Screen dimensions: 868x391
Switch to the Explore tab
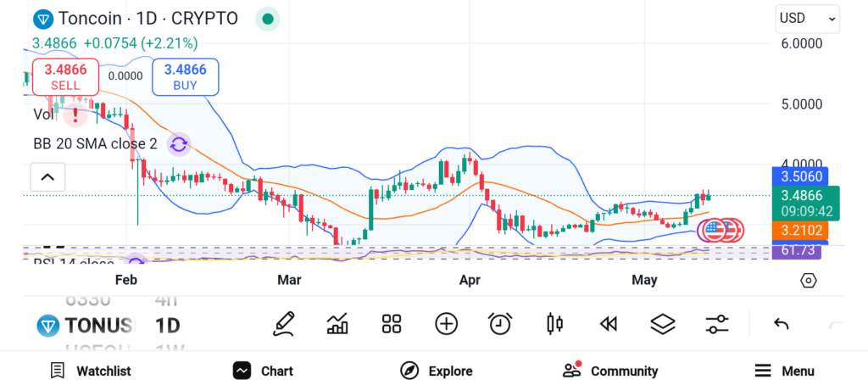coord(437,371)
